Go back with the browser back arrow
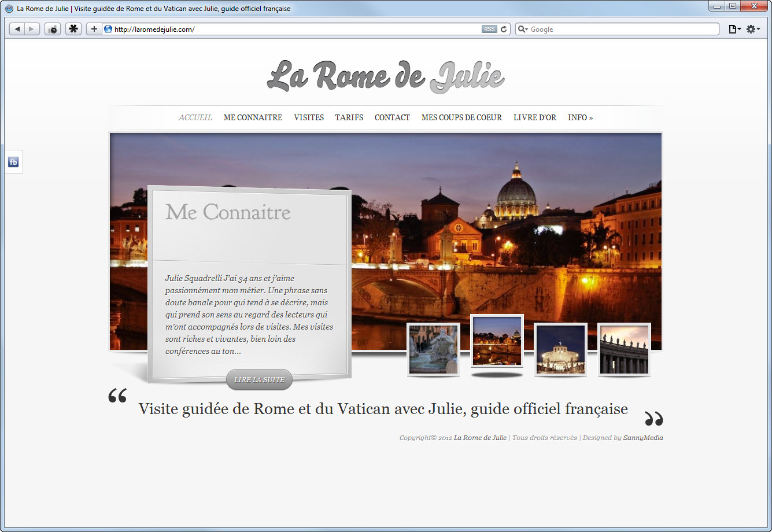The height and width of the screenshot is (532, 772). click(x=17, y=29)
